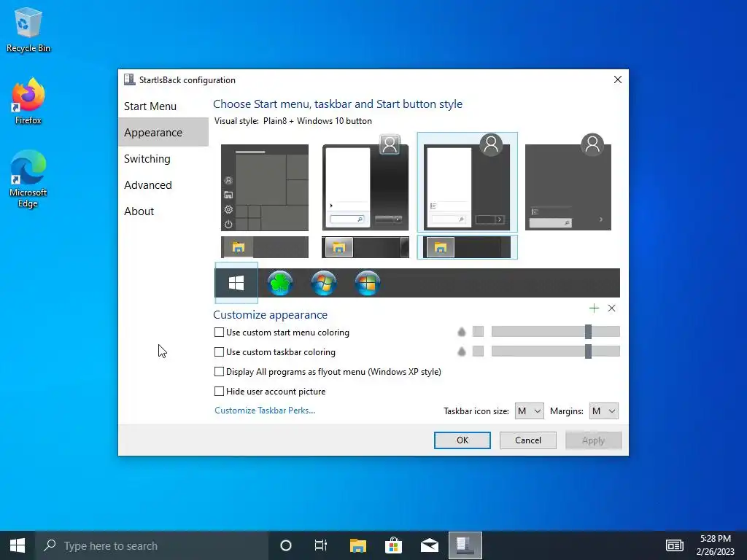Viewport: 747px width, 560px height.
Task: Click the taskbar color swatch
Action: click(x=478, y=351)
